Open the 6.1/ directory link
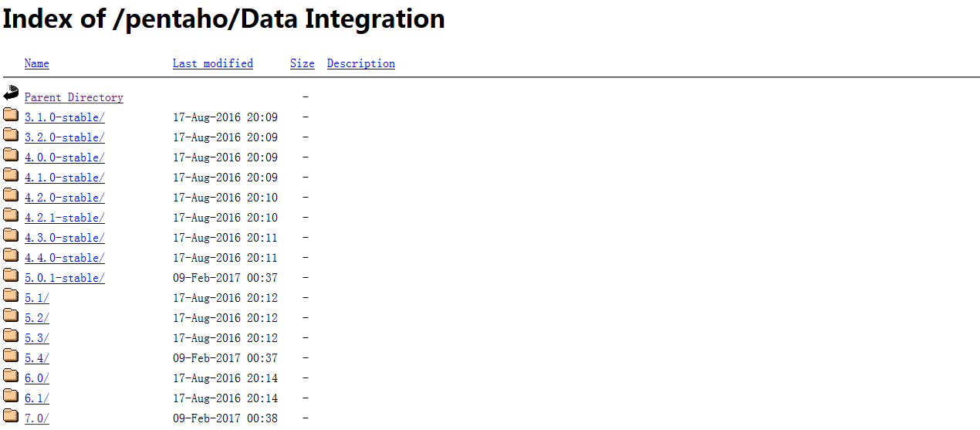 (x=37, y=398)
